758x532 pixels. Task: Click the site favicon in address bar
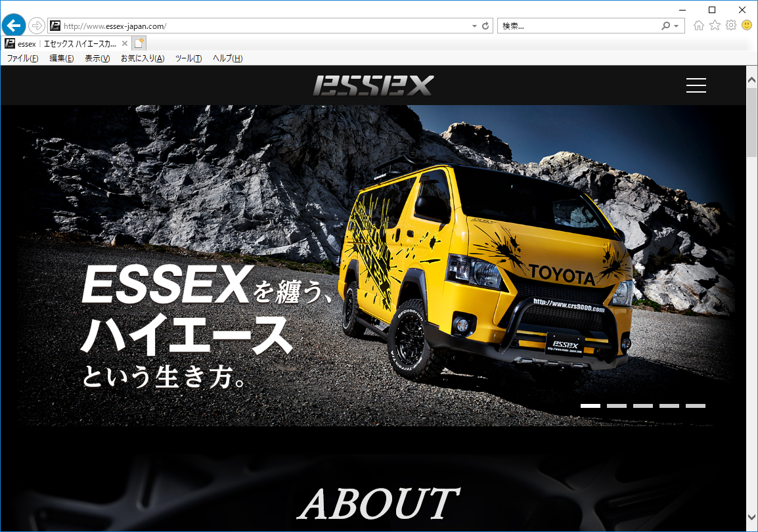point(55,26)
